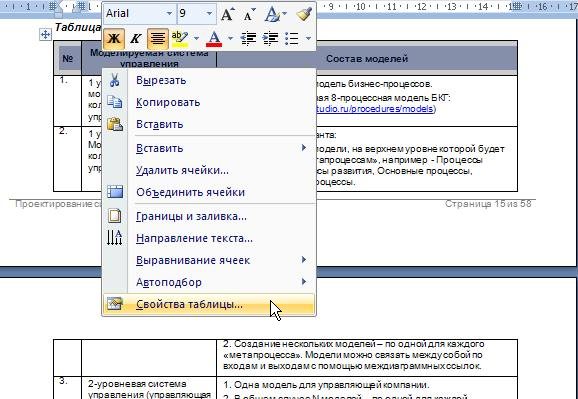Click the № header cell
This screenshot has height=399, width=578.
pos(68,59)
